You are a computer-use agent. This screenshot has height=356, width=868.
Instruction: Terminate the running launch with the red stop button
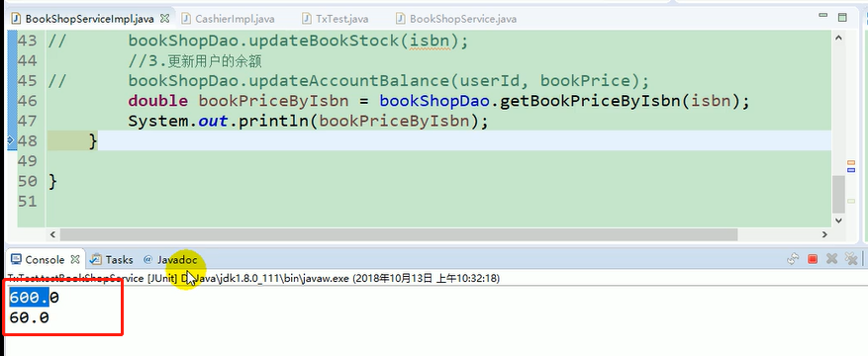(x=813, y=259)
